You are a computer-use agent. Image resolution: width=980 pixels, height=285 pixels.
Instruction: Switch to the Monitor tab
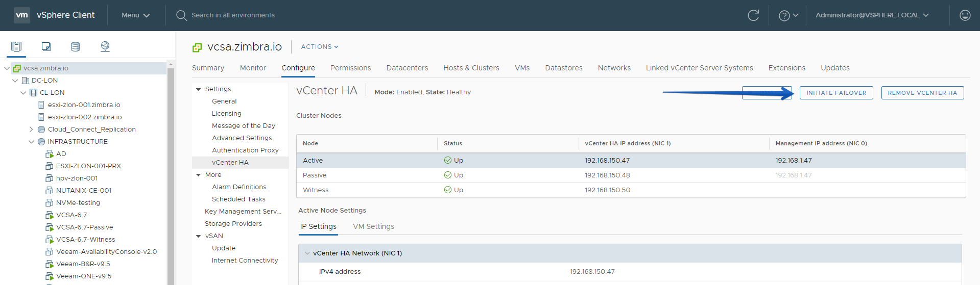click(x=253, y=68)
